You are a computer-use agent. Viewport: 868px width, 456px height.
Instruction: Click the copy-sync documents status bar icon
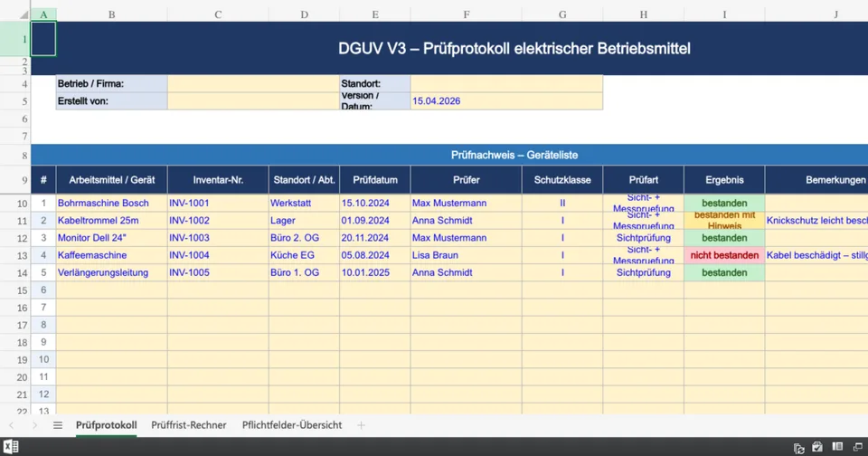point(798,448)
